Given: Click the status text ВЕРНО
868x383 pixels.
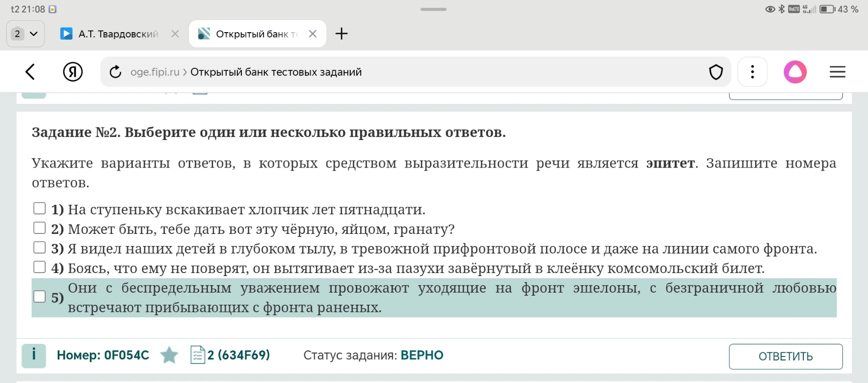Looking at the screenshot, I should (421, 355).
